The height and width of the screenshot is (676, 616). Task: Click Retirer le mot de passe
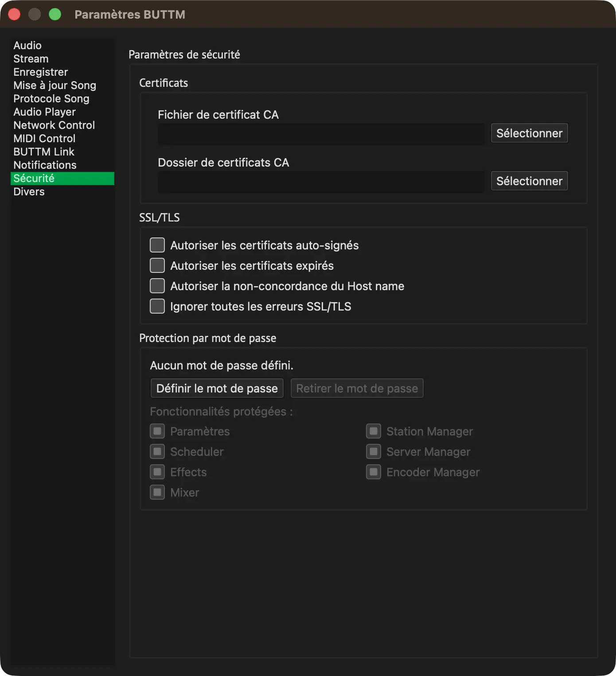(x=357, y=389)
